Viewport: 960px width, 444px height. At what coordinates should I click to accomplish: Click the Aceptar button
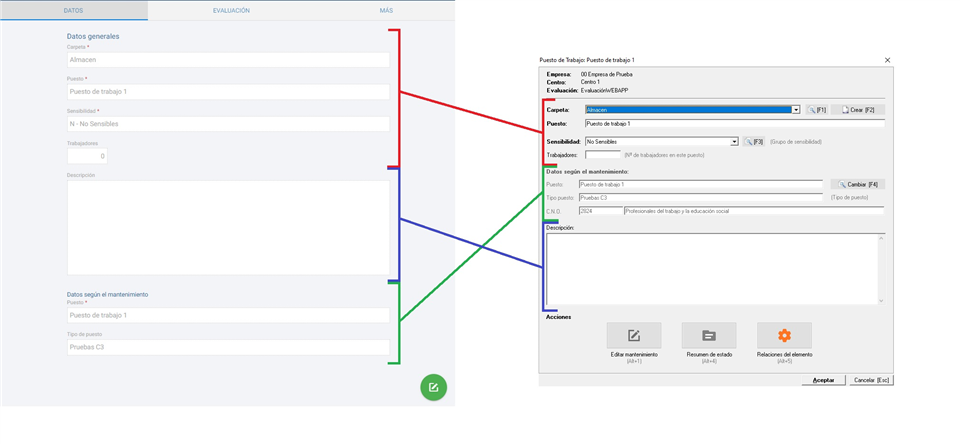[823, 380]
